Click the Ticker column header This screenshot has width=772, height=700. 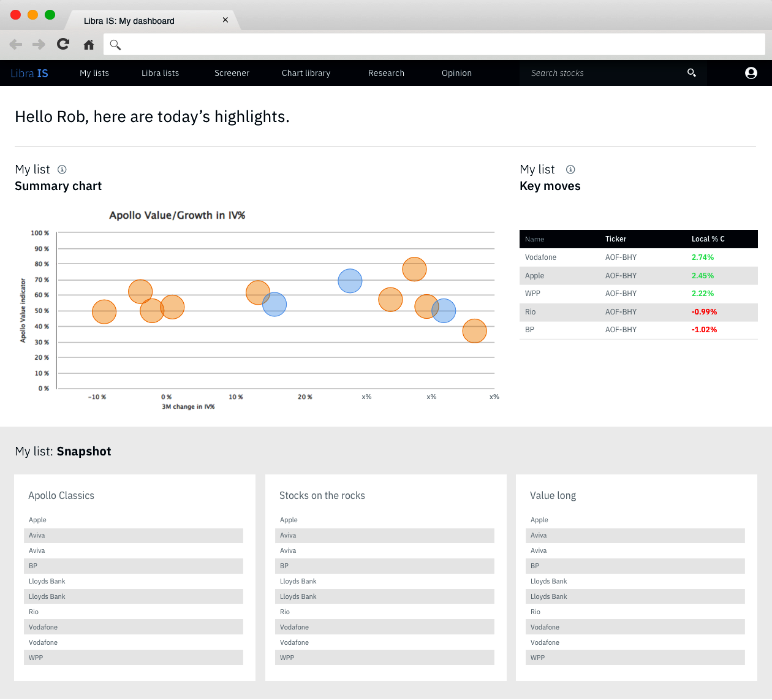pos(616,239)
